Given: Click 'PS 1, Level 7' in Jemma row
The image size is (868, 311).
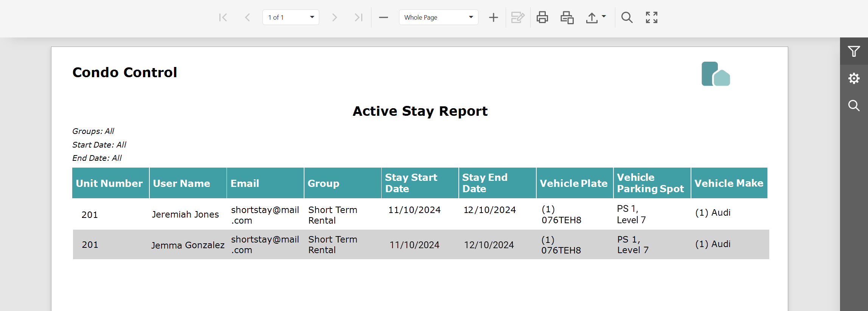Looking at the screenshot, I should pos(633,244).
